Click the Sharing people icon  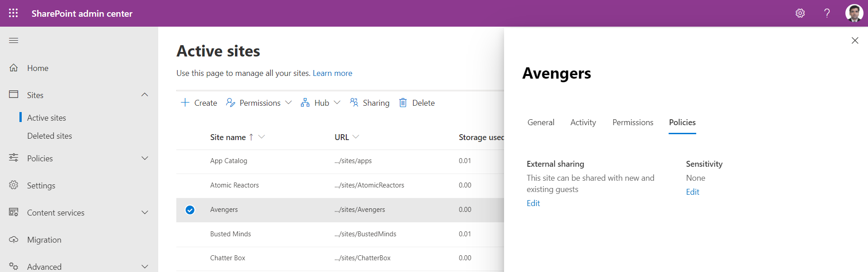click(x=354, y=103)
